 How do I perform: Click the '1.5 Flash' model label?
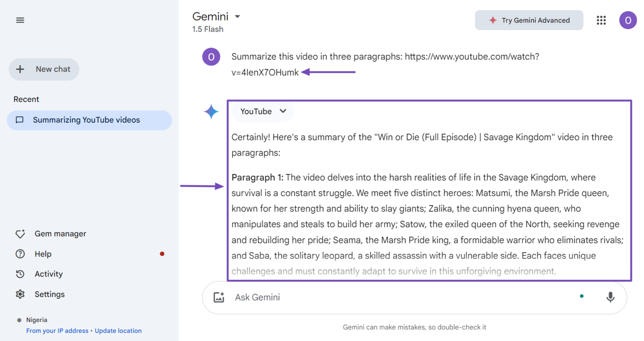[x=208, y=29]
